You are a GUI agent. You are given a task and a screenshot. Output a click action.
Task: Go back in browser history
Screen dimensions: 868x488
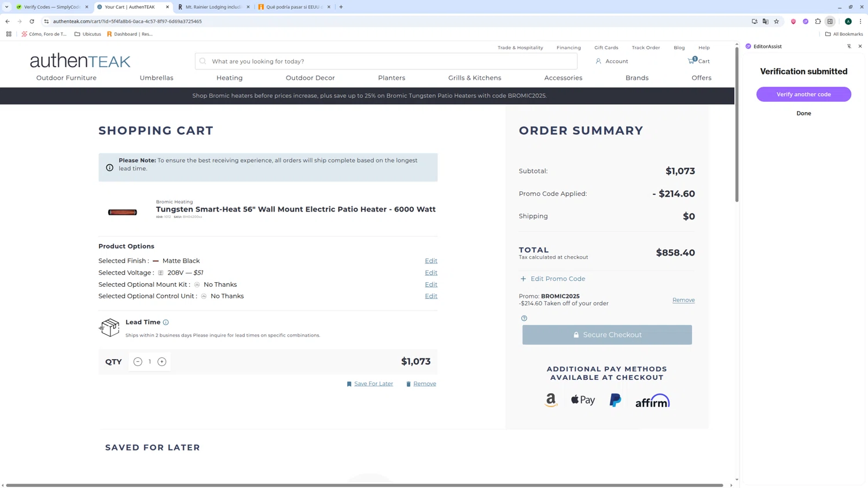click(8, 21)
